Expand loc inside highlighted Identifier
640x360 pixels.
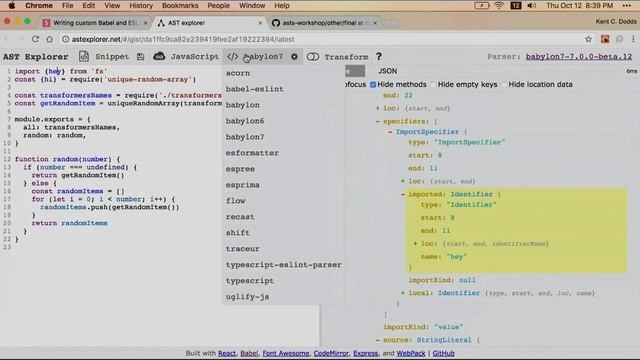point(416,244)
